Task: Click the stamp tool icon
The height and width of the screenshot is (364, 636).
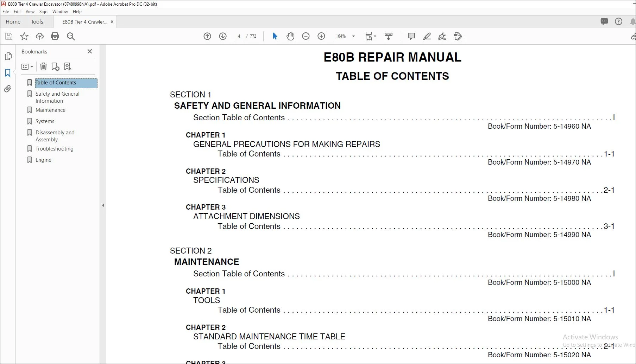Action: click(x=458, y=36)
